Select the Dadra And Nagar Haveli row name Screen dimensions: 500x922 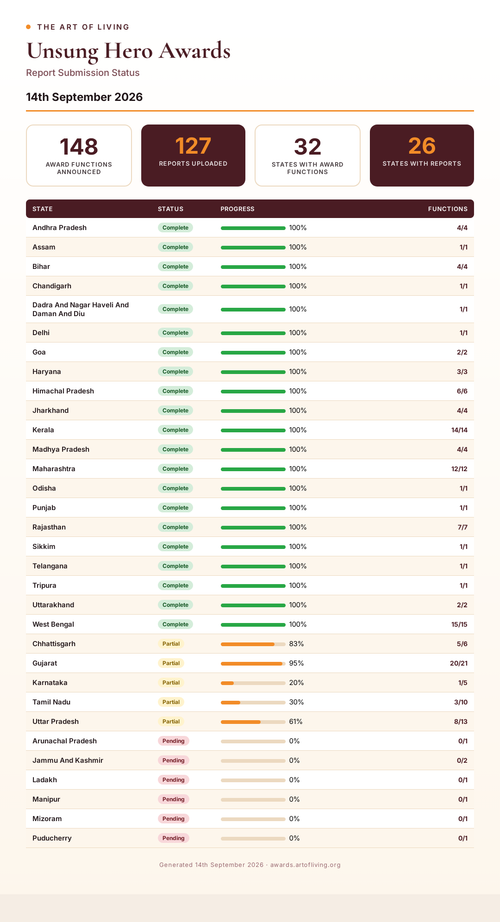click(x=81, y=309)
